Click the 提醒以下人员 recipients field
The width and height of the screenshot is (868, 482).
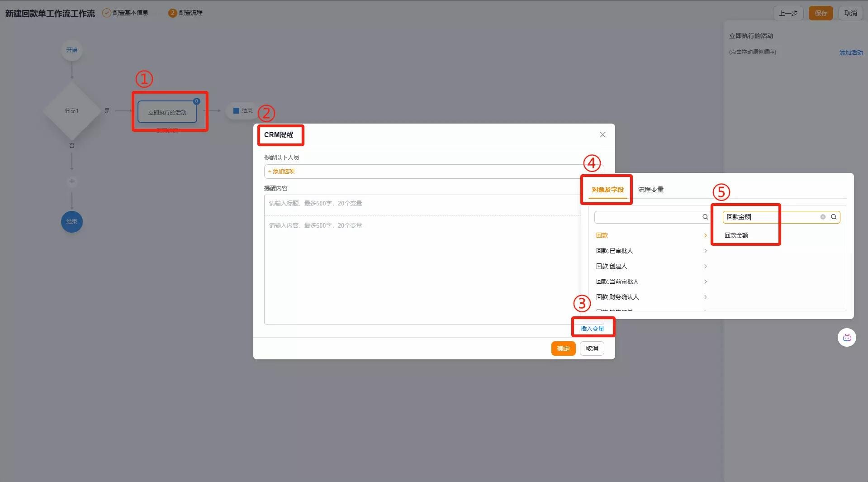click(x=434, y=172)
